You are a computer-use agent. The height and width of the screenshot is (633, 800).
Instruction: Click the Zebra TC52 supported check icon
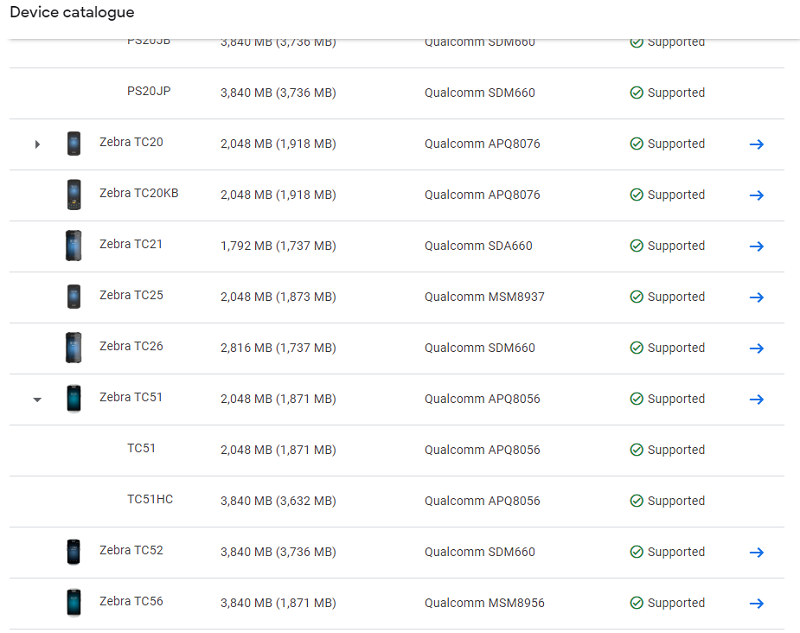click(x=636, y=552)
